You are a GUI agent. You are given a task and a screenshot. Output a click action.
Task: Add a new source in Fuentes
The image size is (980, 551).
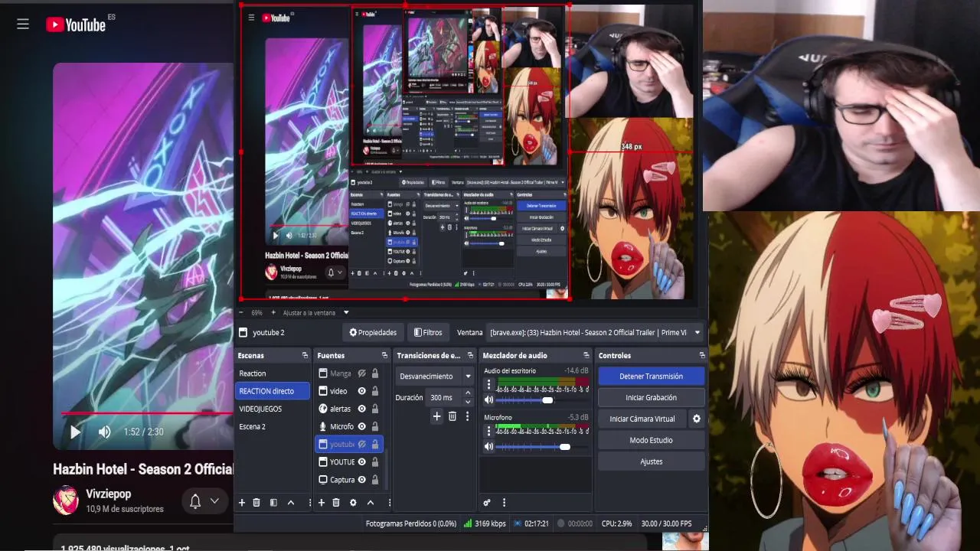tap(322, 503)
